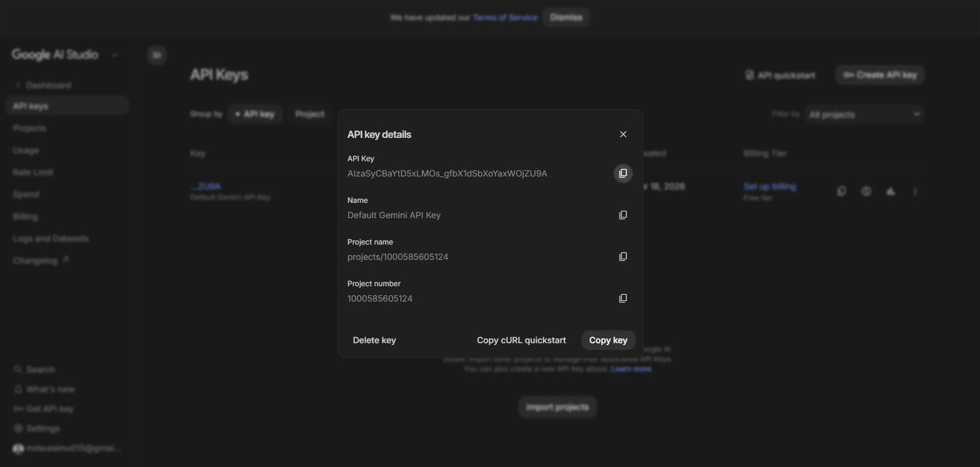Close the API key details dialog
980x467 pixels.
coord(623,134)
